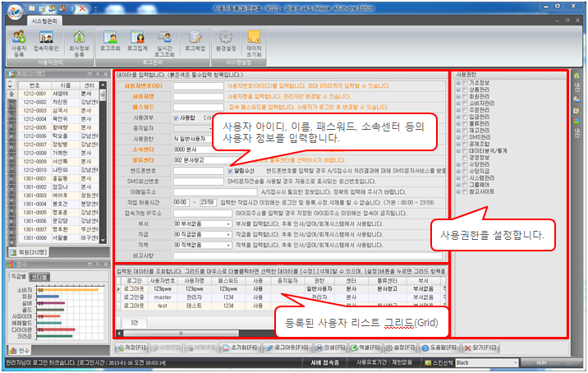This screenshot has width=588, height=373.
Task: Open the 사용자등록 user registration icon
Action: click(x=19, y=41)
